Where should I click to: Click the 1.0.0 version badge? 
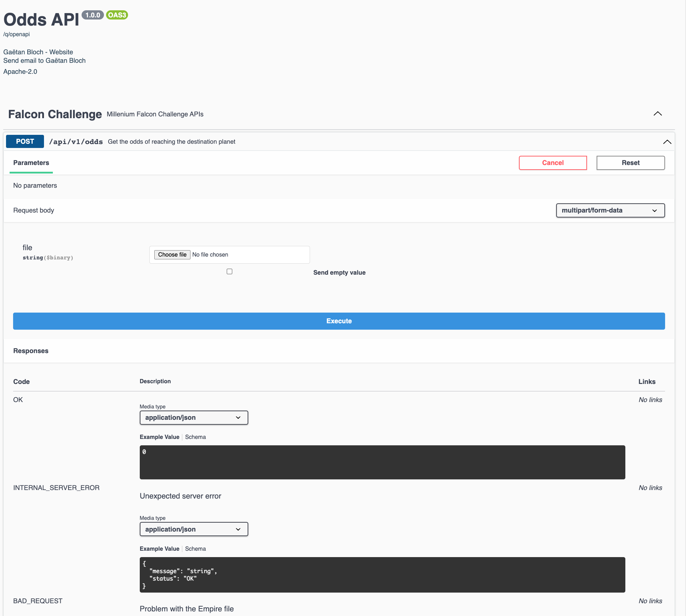pyautogui.click(x=93, y=15)
